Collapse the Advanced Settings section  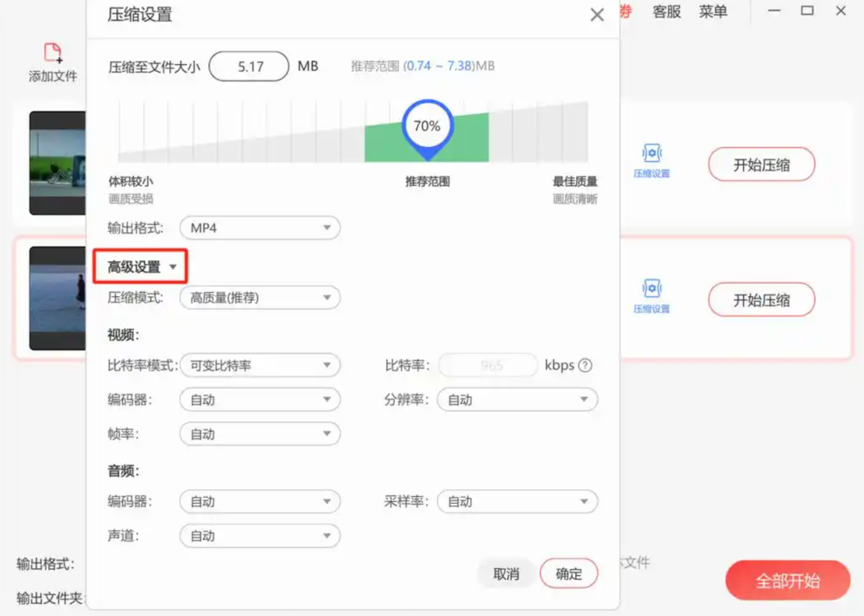tap(140, 266)
